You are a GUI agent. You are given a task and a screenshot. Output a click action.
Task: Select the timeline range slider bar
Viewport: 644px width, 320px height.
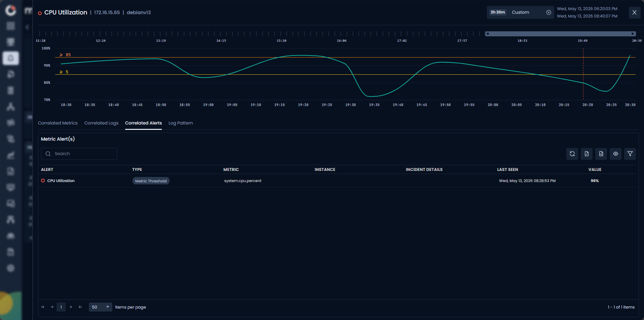(560, 34)
